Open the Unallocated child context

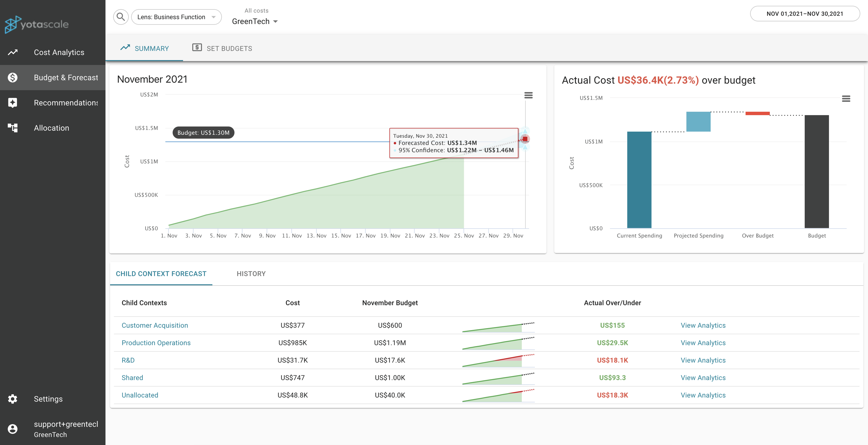pos(140,395)
